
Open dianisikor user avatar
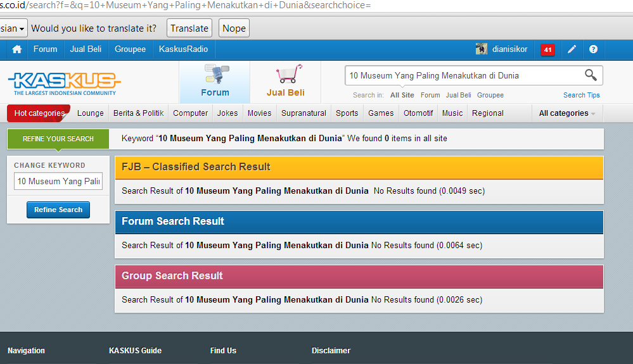481,49
